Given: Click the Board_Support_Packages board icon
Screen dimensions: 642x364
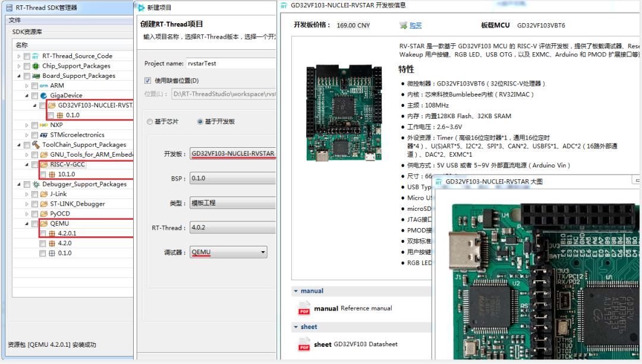Looking at the screenshot, I should (36, 75).
